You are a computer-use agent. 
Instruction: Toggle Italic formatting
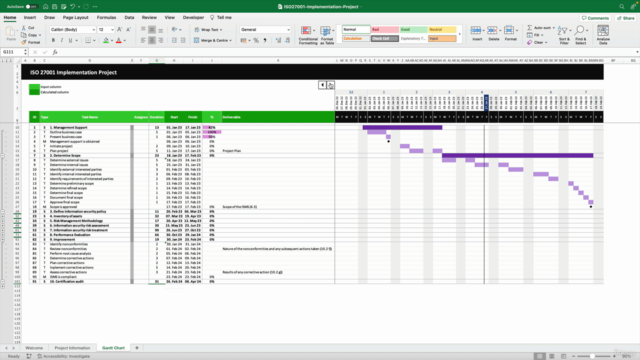pyautogui.click(x=62, y=40)
